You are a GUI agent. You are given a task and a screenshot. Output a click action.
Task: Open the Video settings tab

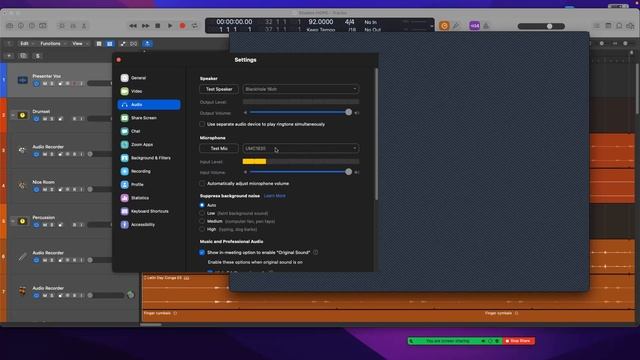(x=149, y=91)
